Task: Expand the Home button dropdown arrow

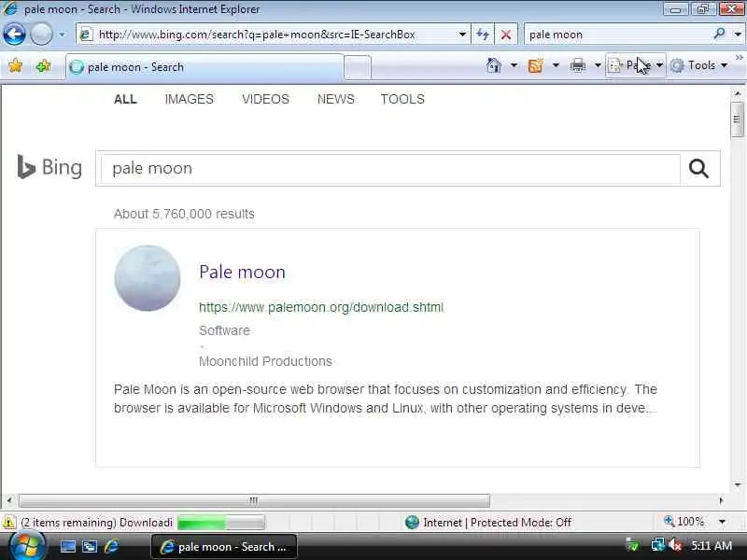Action: (514, 65)
